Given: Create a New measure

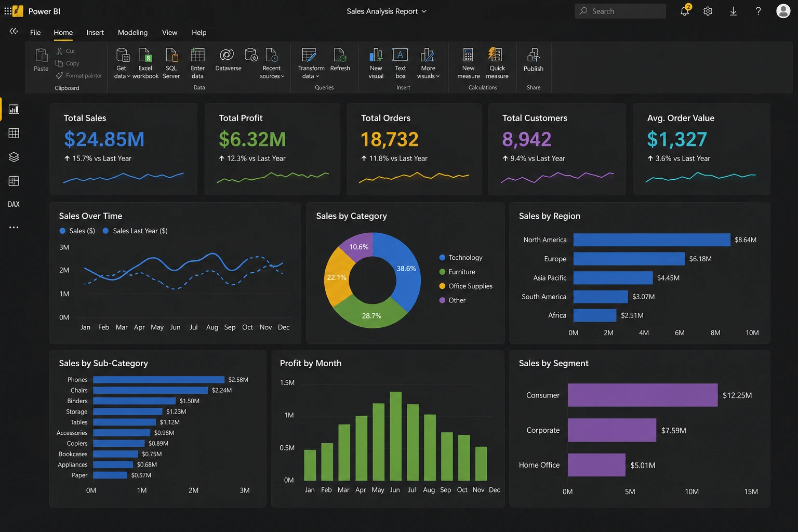Looking at the screenshot, I should 468,63.
